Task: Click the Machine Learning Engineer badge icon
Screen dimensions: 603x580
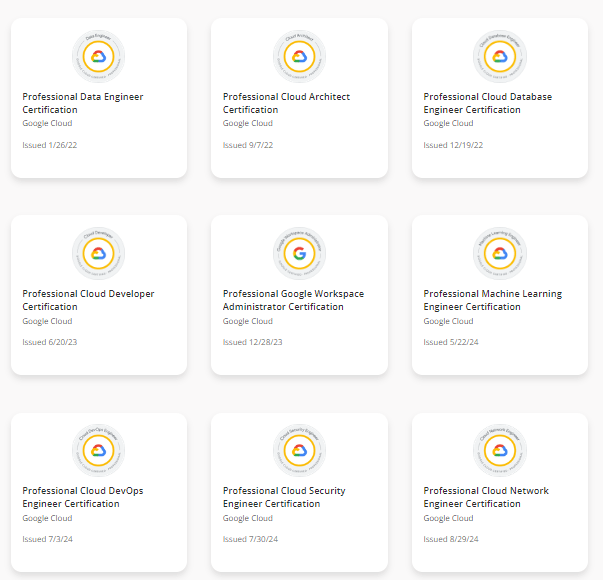Action: click(499, 253)
